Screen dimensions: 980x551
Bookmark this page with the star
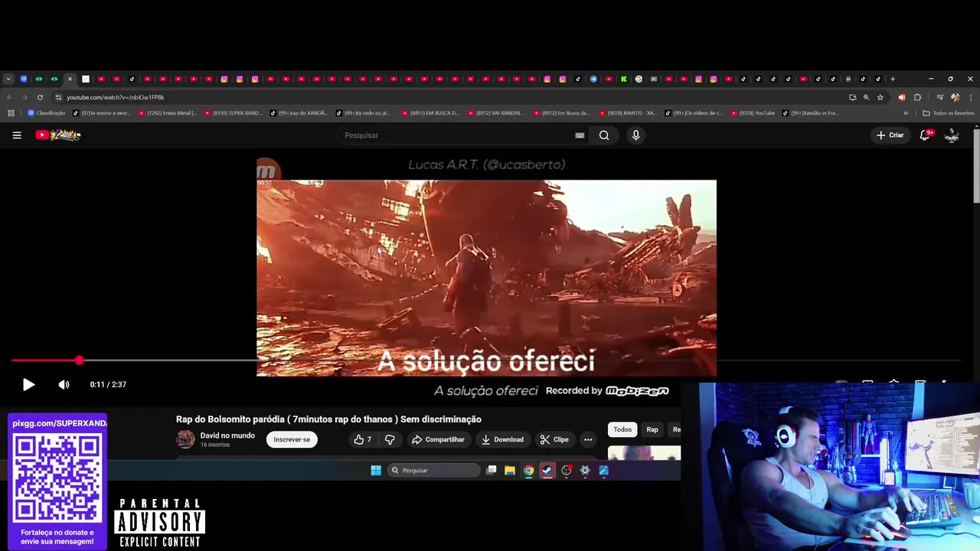coord(880,97)
